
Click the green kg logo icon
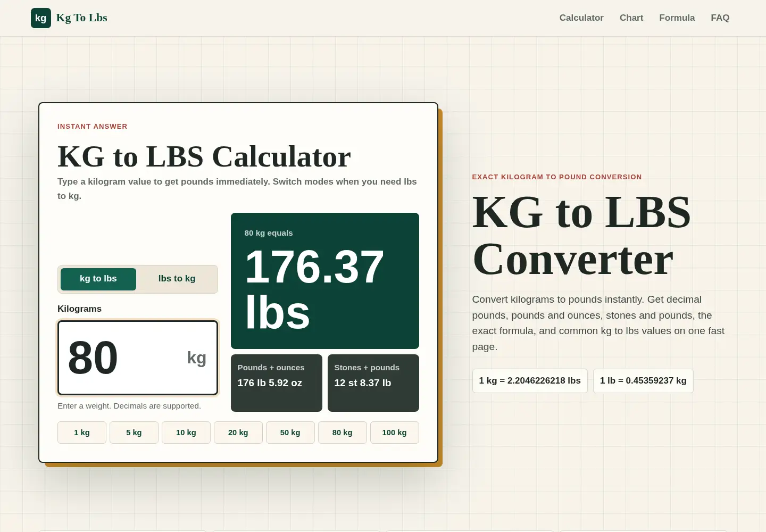pyautogui.click(x=41, y=18)
